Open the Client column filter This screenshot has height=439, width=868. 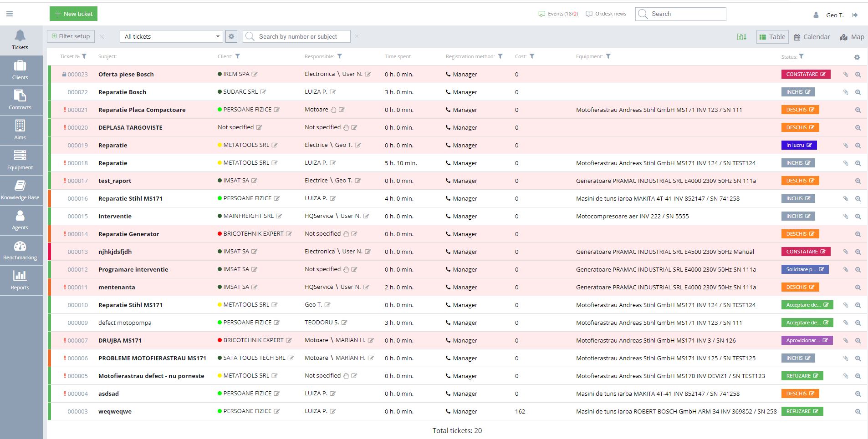click(x=238, y=56)
